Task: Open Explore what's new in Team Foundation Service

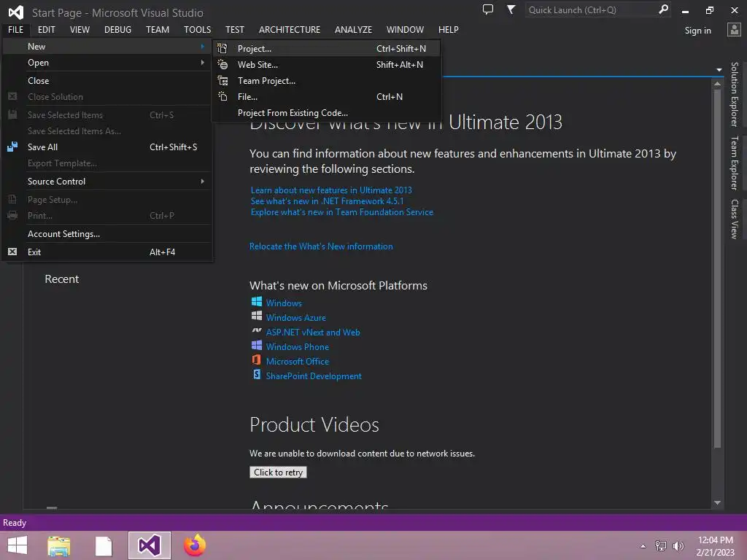Action: [x=342, y=212]
